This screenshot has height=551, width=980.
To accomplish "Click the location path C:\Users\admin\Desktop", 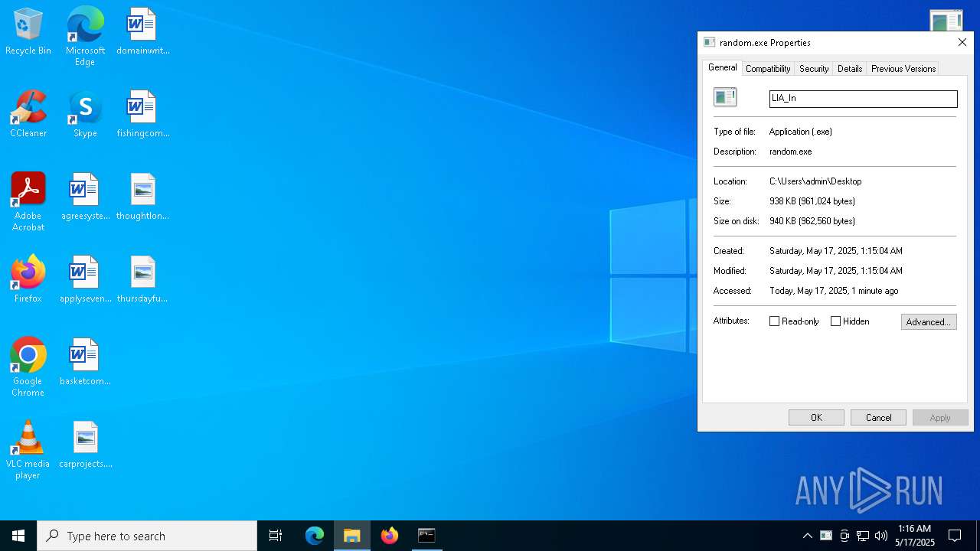I will (x=815, y=181).
